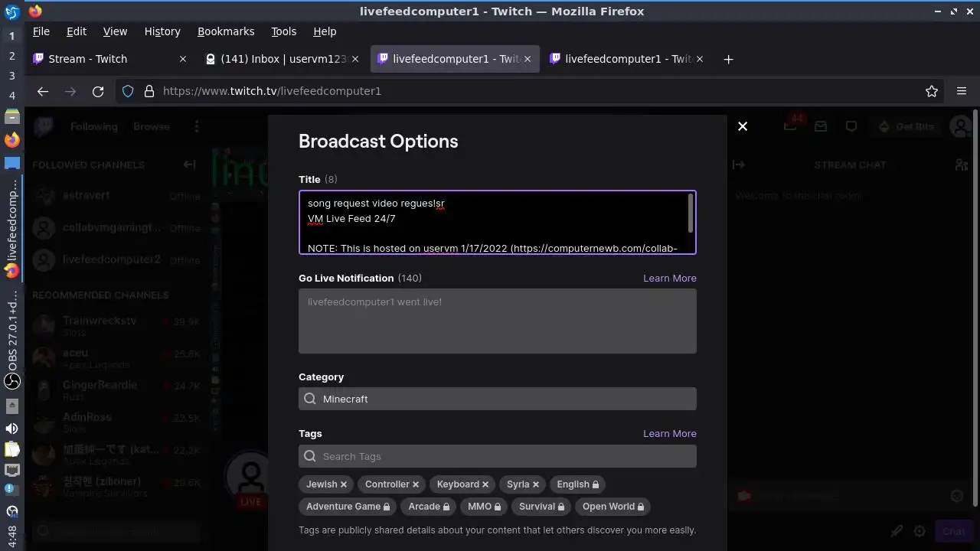The width and height of the screenshot is (980, 551).
Task: Click the tracking protection shield icon
Action: pyautogui.click(x=128, y=91)
